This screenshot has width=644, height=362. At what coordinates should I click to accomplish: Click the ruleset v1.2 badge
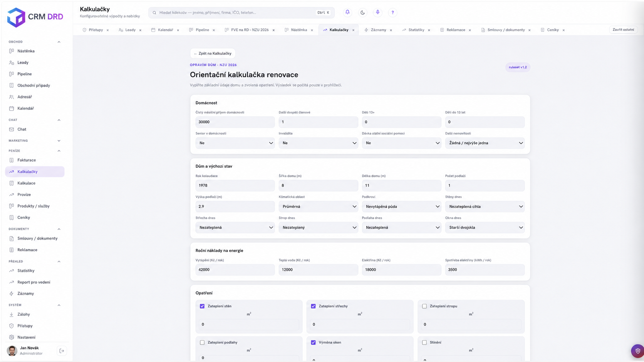tap(518, 67)
